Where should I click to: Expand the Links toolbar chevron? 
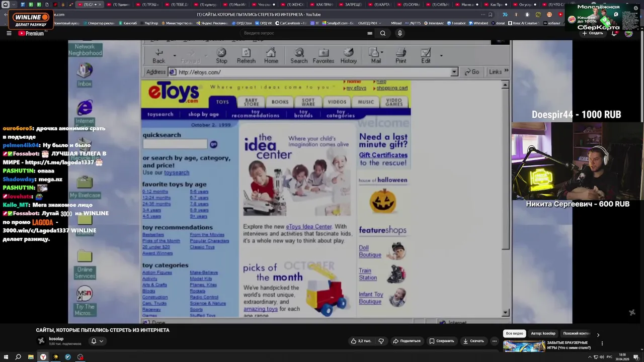tap(506, 71)
